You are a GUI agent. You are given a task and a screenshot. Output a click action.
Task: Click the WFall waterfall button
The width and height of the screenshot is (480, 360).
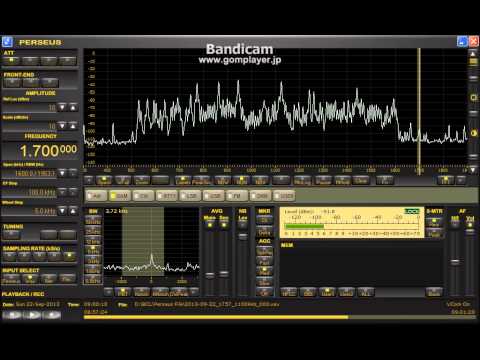point(123,180)
